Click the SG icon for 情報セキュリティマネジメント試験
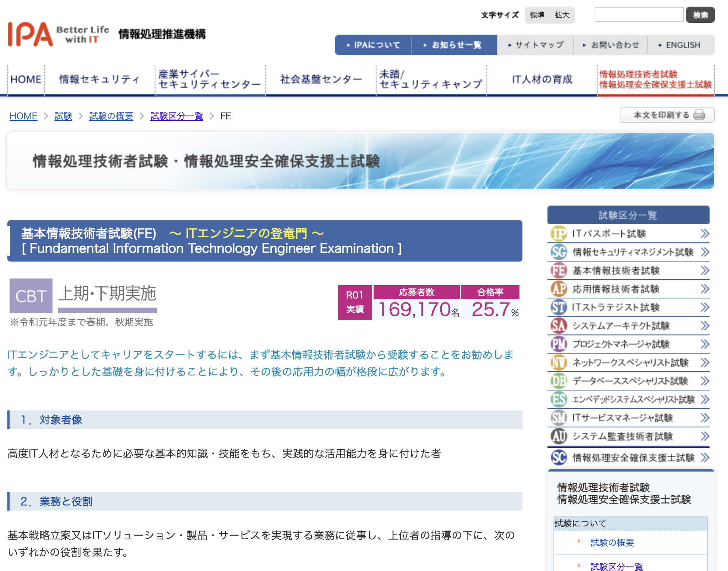 [x=559, y=252]
